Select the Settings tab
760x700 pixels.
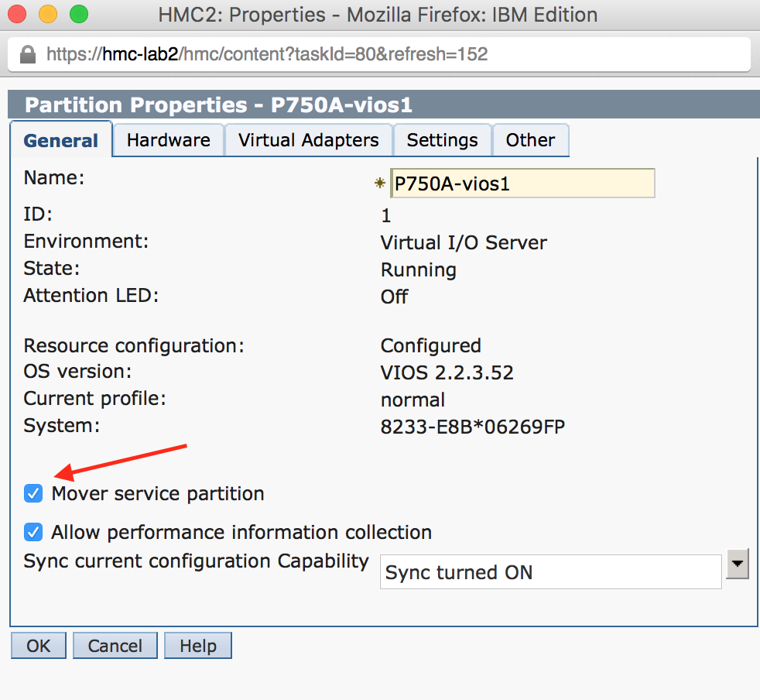tap(442, 140)
